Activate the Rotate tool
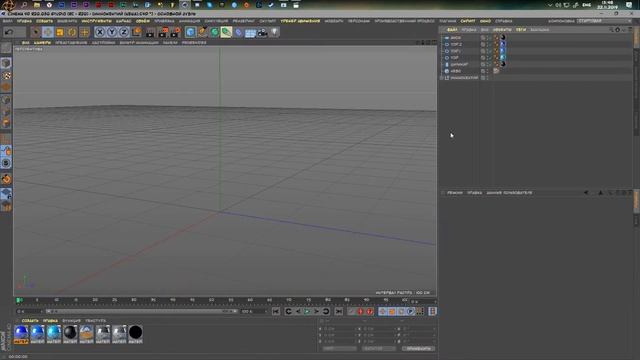The image size is (640, 360). pyautogui.click(x=72, y=32)
